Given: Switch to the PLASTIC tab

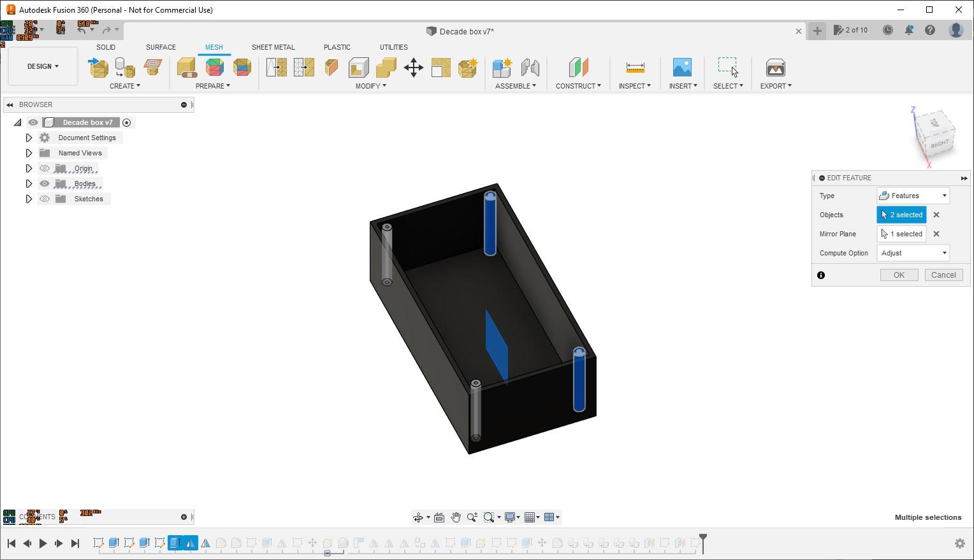Looking at the screenshot, I should click(337, 47).
